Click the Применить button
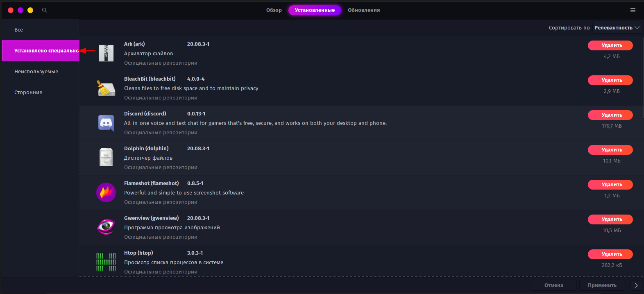This screenshot has height=294, width=644. click(602, 285)
